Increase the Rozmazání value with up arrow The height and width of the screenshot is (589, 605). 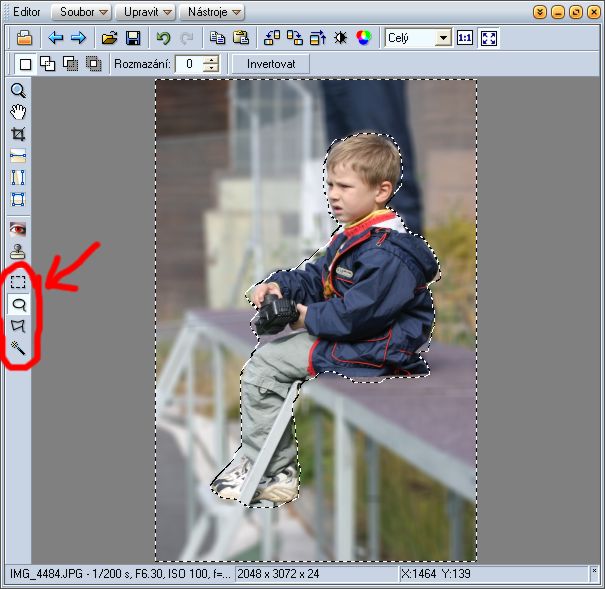[x=211, y=60]
